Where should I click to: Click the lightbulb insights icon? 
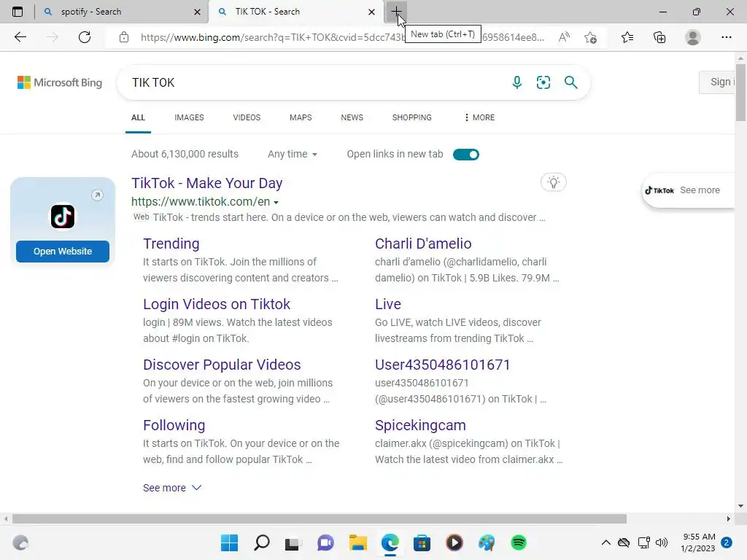pyautogui.click(x=553, y=182)
